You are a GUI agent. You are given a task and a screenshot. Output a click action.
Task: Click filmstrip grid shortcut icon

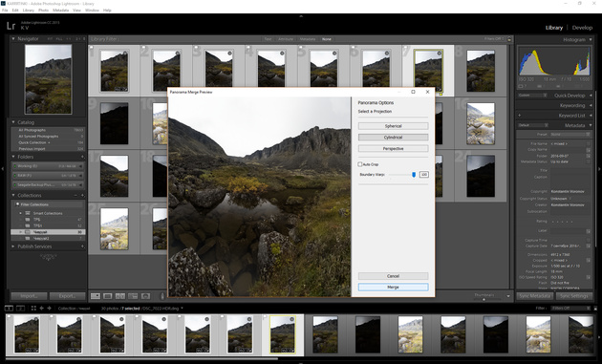point(33,308)
